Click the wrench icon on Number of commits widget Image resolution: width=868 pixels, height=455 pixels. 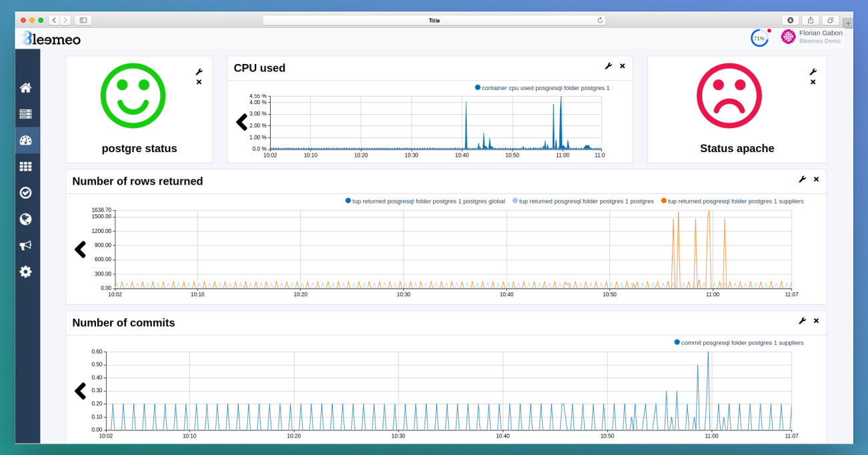click(x=802, y=320)
